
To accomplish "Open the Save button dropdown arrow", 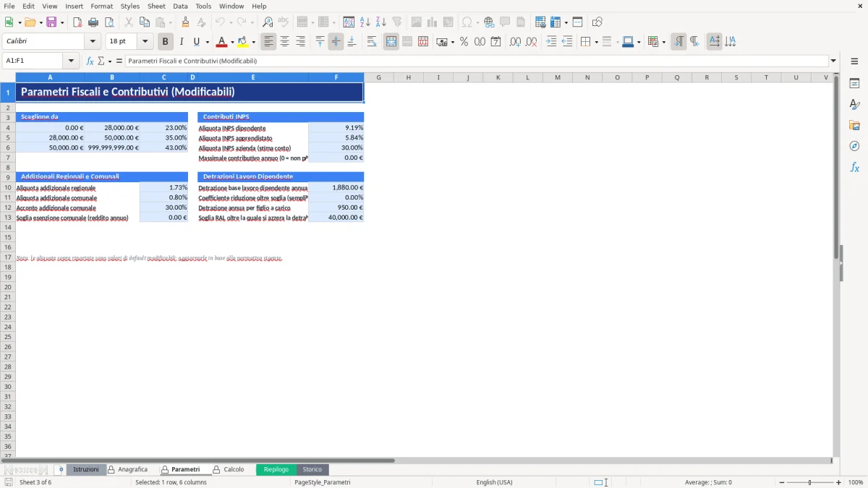I will (x=62, y=22).
